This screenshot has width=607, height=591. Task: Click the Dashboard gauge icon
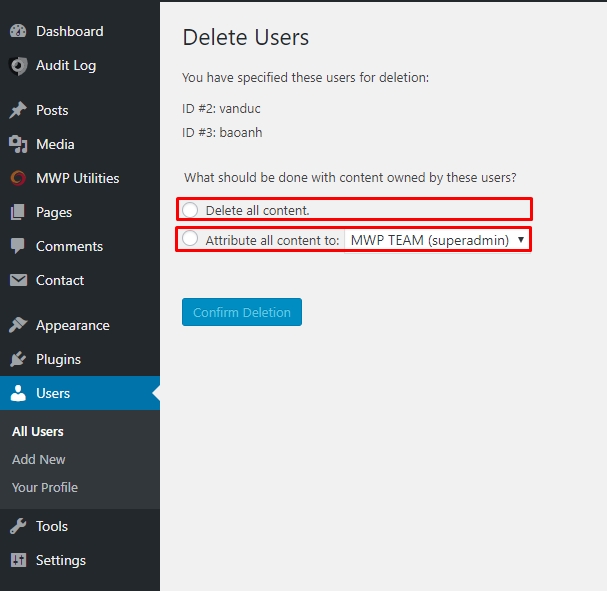tap(18, 31)
